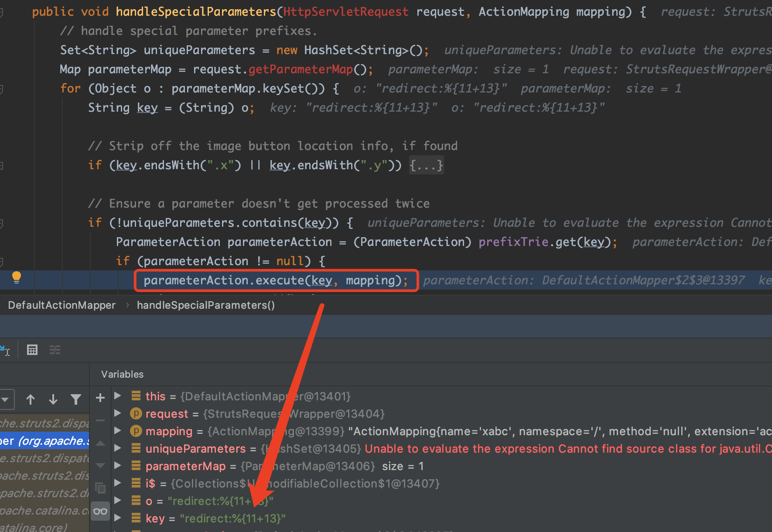This screenshot has height=532, width=772.
Task: Click the parameter icon beside mapping variable
Action: point(136,431)
